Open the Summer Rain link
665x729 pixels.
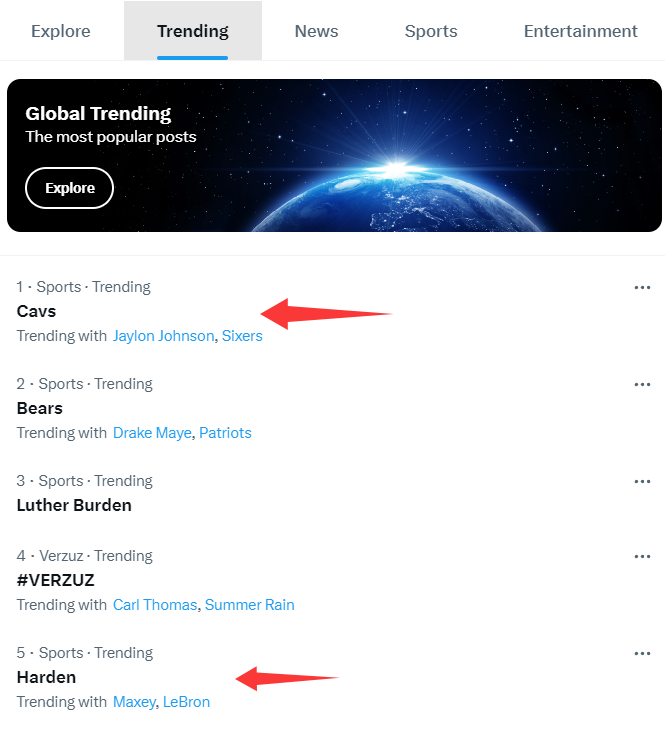tap(249, 605)
